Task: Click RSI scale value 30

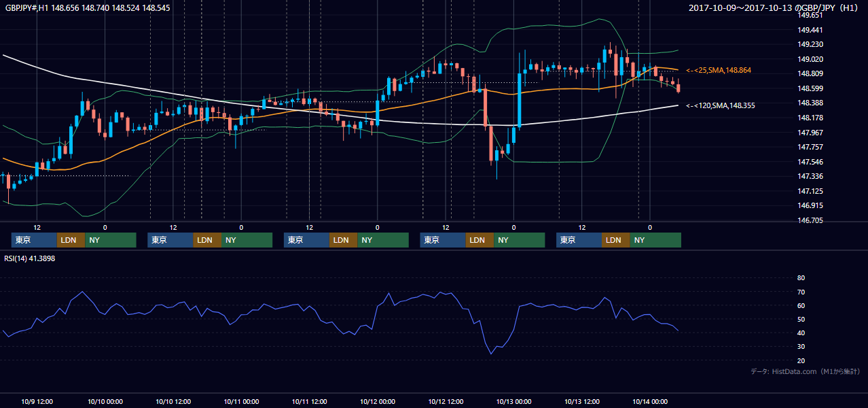Action: coord(801,347)
